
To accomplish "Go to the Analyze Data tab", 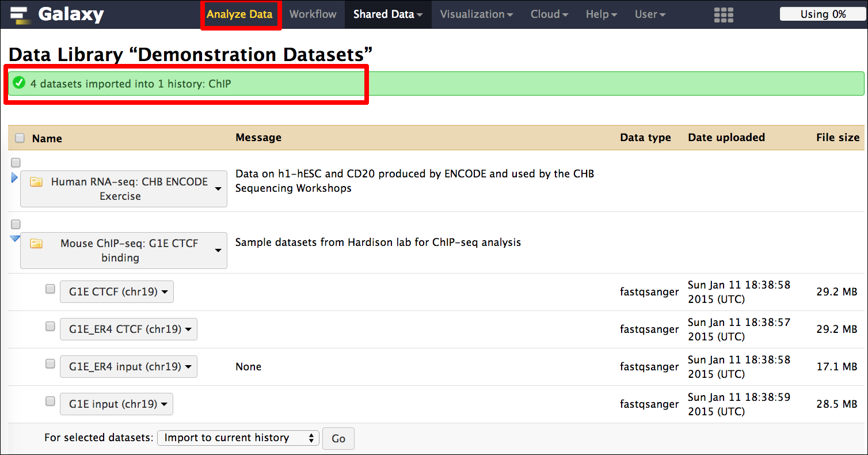I will 239,14.
